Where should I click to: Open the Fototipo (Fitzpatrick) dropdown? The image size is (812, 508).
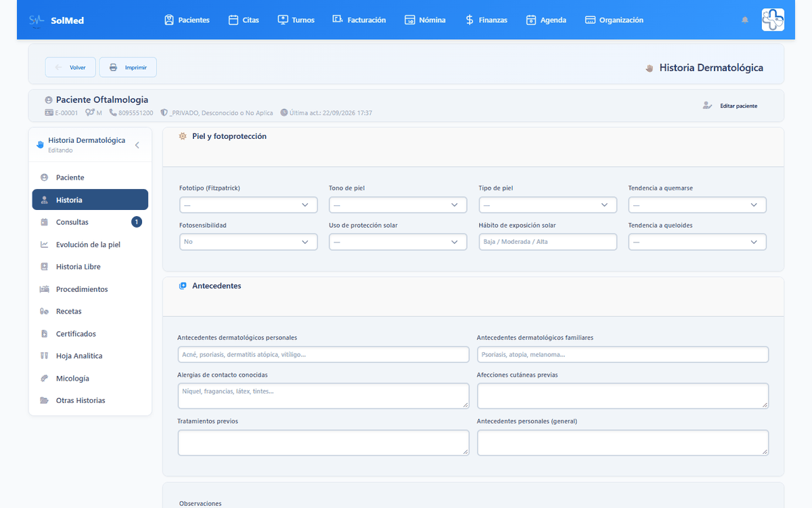tap(248, 205)
